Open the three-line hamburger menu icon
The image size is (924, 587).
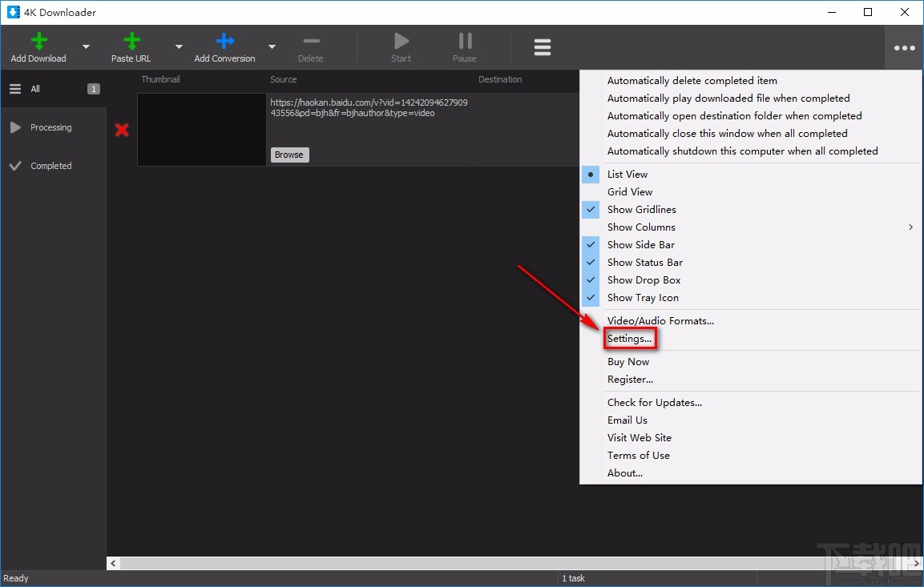(x=543, y=48)
